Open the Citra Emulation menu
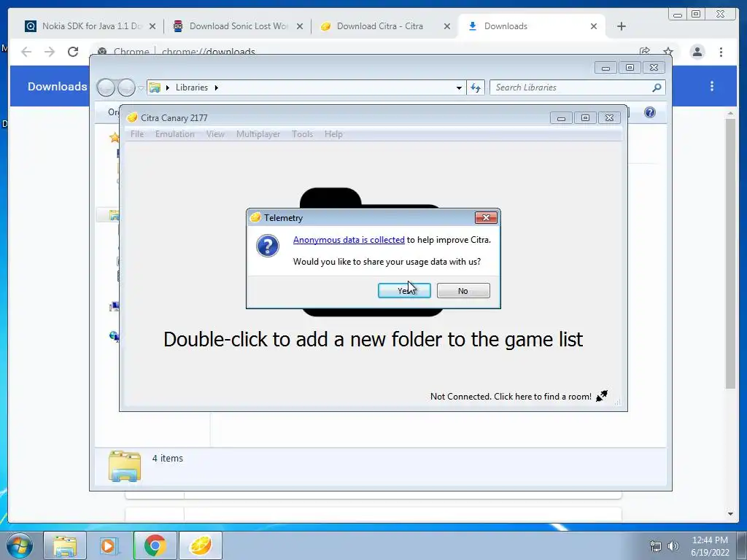The height and width of the screenshot is (560, 747). click(x=175, y=134)
